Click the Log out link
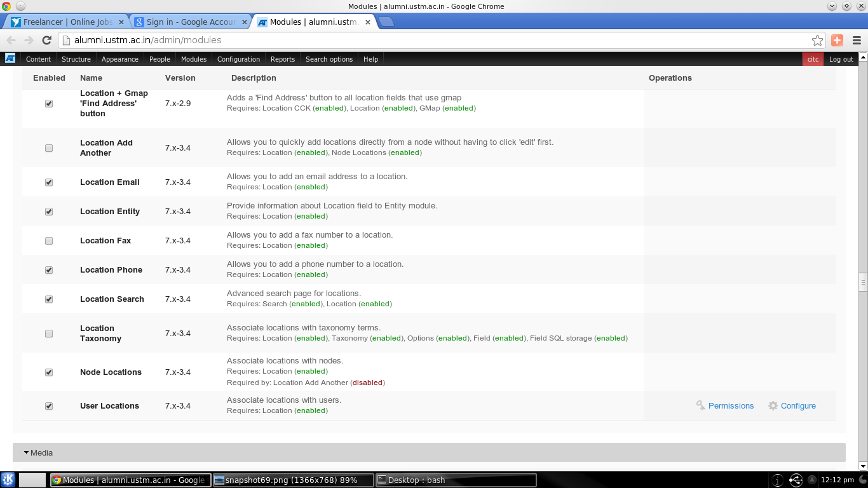The height and width of the screenshot is (488, 868). tap(841, 59)
